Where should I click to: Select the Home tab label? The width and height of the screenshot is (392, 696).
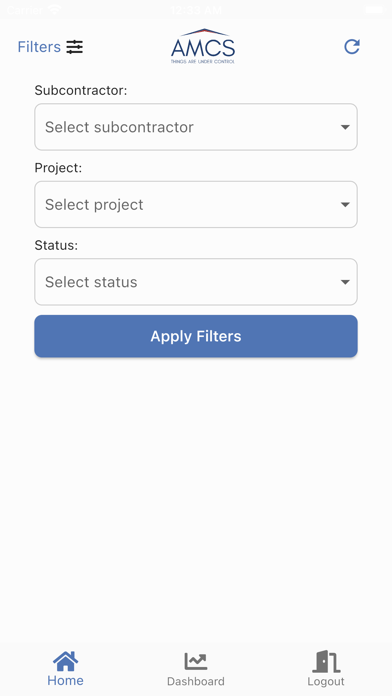click(x=65, y=680)
